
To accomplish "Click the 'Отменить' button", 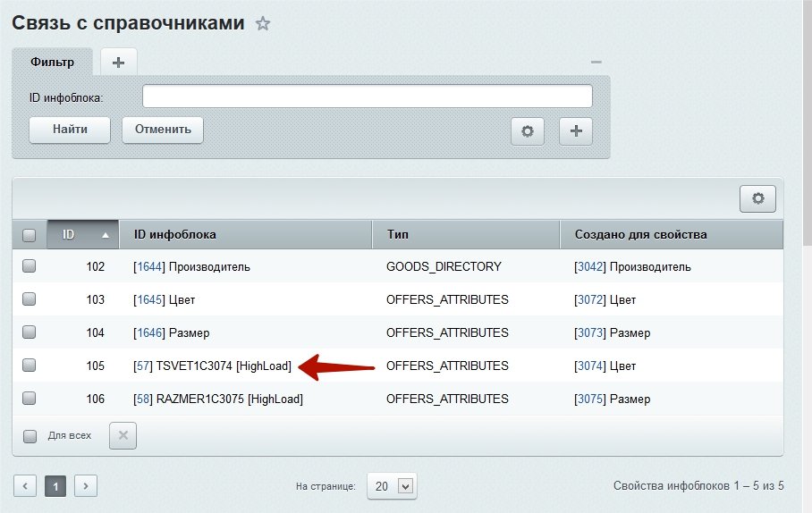I will click(163, 130).
